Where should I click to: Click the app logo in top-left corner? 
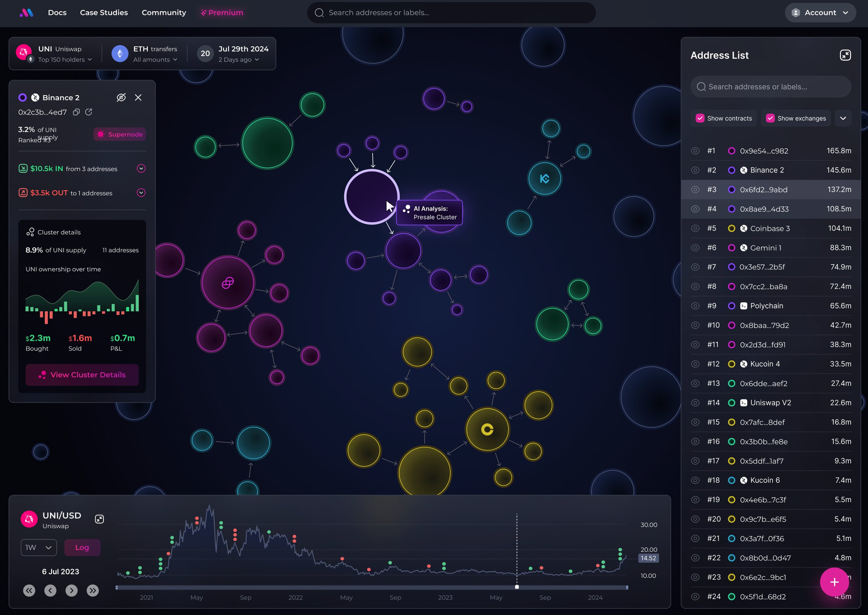pos(26,13)
